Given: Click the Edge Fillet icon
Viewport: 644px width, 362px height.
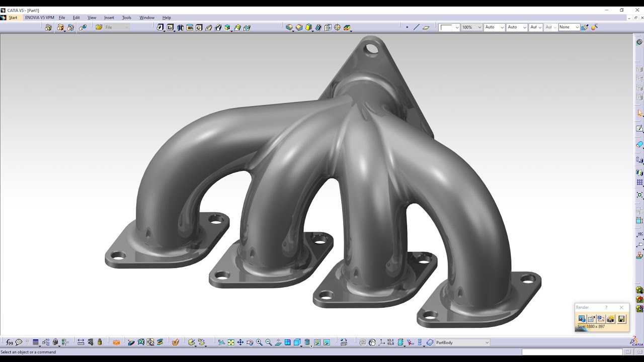Looking at the screenshot, I should click(x=289, y=27).
